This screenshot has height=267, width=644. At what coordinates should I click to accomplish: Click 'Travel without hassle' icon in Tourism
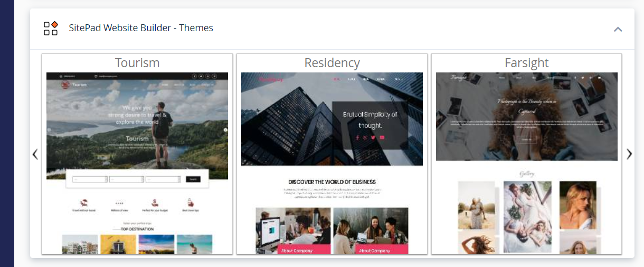(84, 202)
